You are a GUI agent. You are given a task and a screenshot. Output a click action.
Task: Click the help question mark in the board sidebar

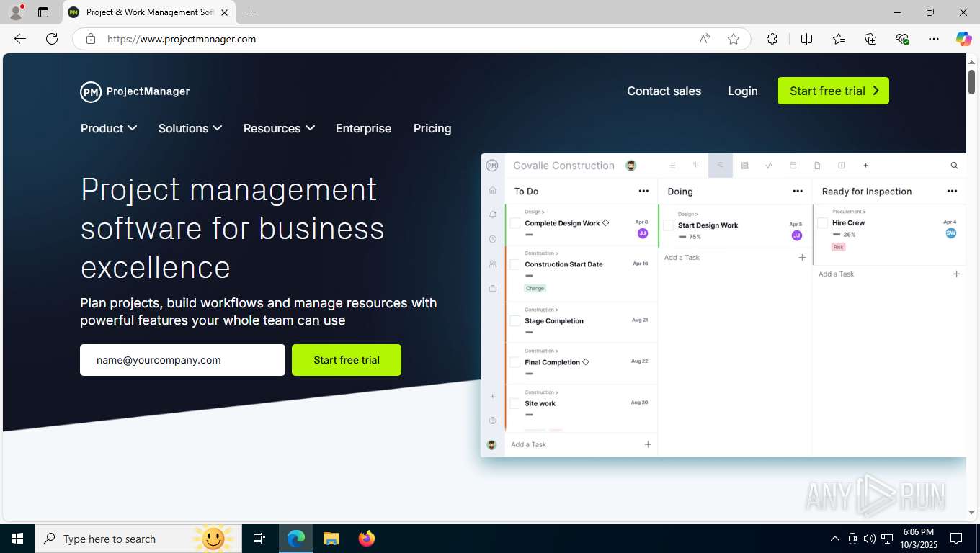pos(493,421)
